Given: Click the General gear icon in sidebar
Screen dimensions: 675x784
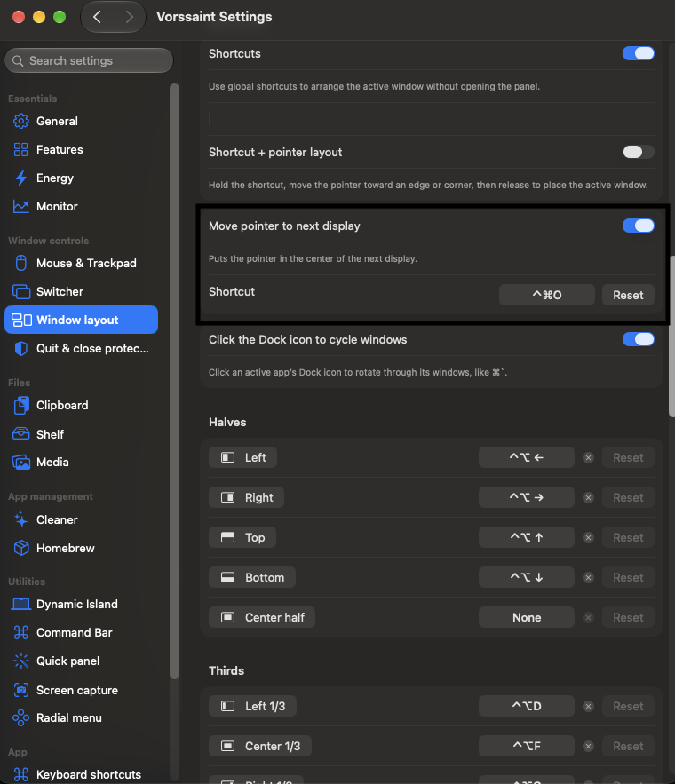Looking at the screenshot, I should coord(21,121).
